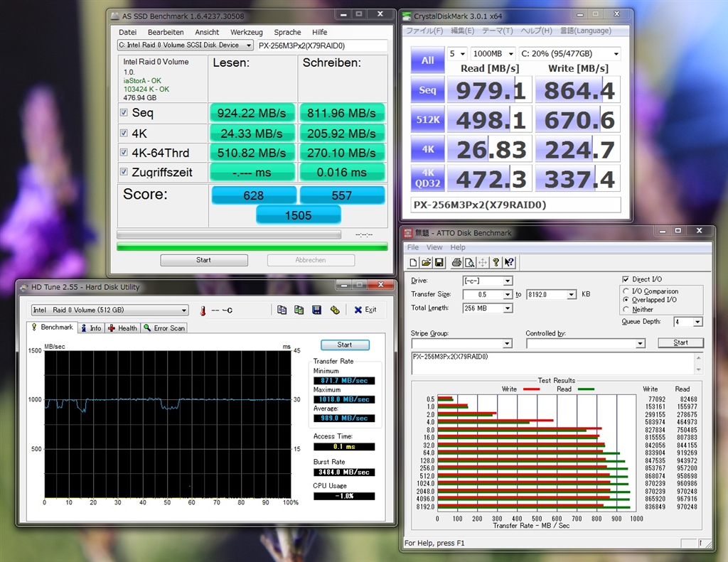Click AS SSD name field PX-256M3Px2

tap(322, 45)
